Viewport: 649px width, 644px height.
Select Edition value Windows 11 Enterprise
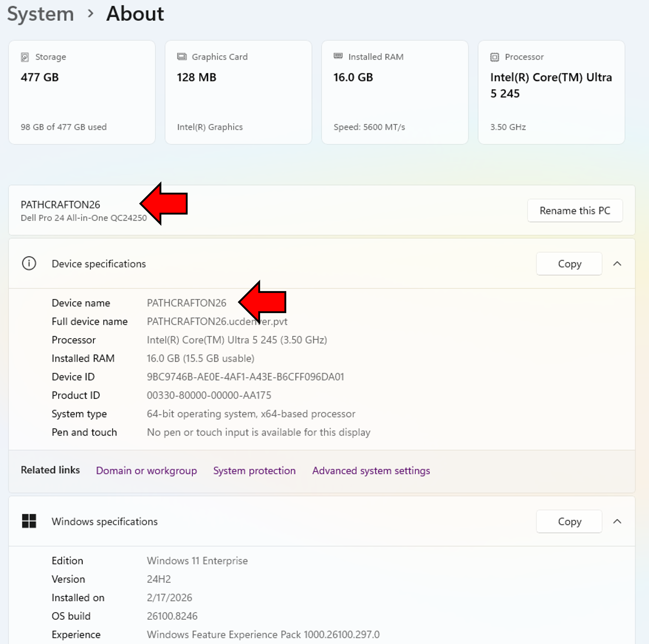click(x=197, y=561)
